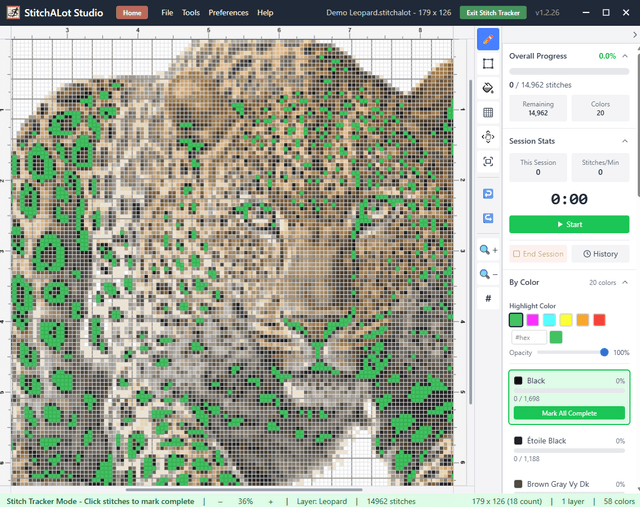The image size is (640, 507).
Task: Pick the yellow highlight color swatch
Action: coord(566,320)
